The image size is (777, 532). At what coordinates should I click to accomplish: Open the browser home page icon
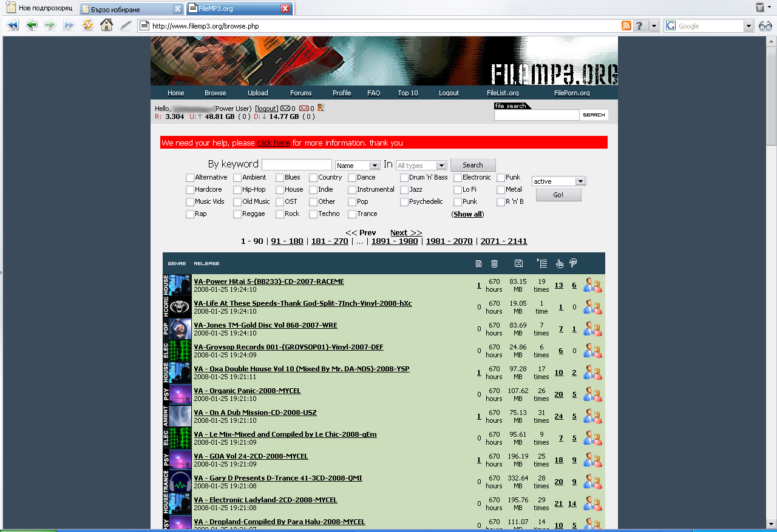click(106, 25)
